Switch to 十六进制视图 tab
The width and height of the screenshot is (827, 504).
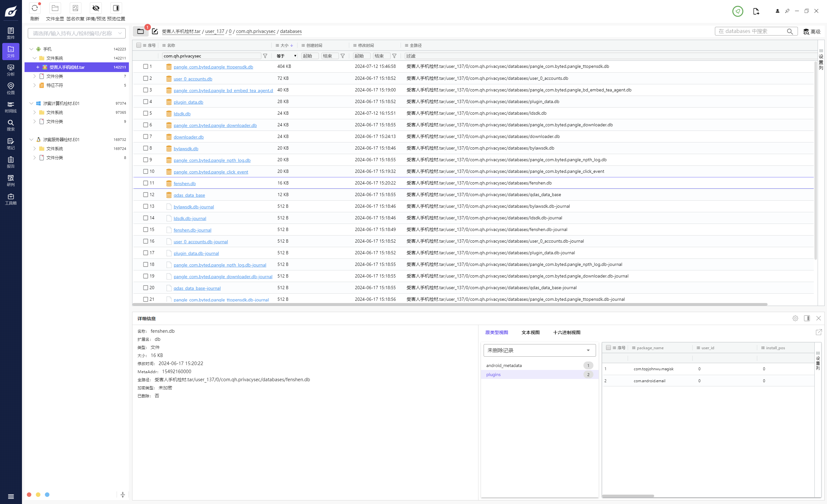(x=567, y=332)
